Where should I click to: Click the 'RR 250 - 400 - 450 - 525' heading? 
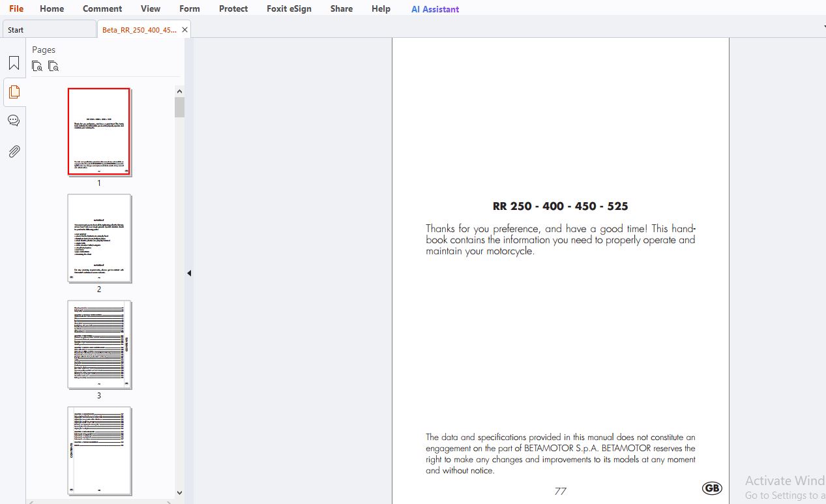[561, 206]
